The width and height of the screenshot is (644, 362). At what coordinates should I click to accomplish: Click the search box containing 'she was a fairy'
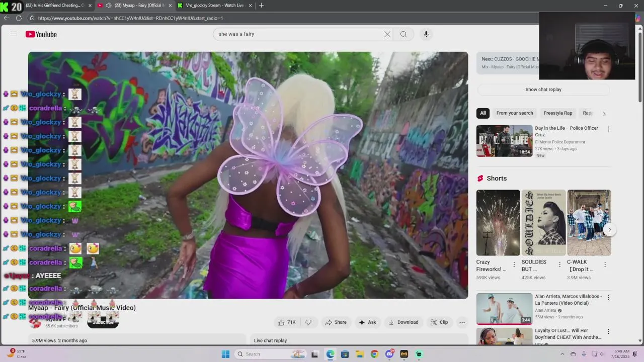coord(299,34)
